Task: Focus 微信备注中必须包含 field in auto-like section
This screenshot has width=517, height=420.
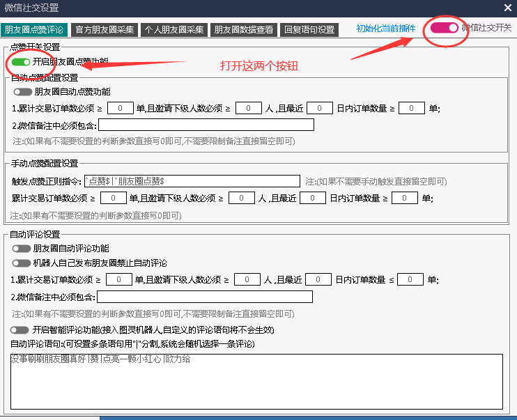Action: 206,125
